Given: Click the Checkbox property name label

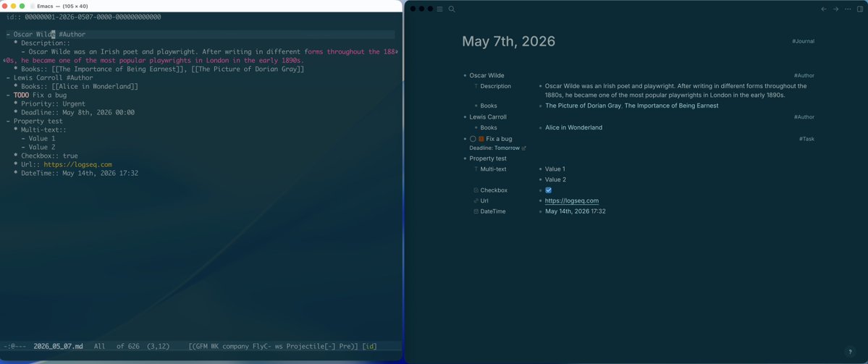Looking at the screenshot, I should tap(494, 190).
